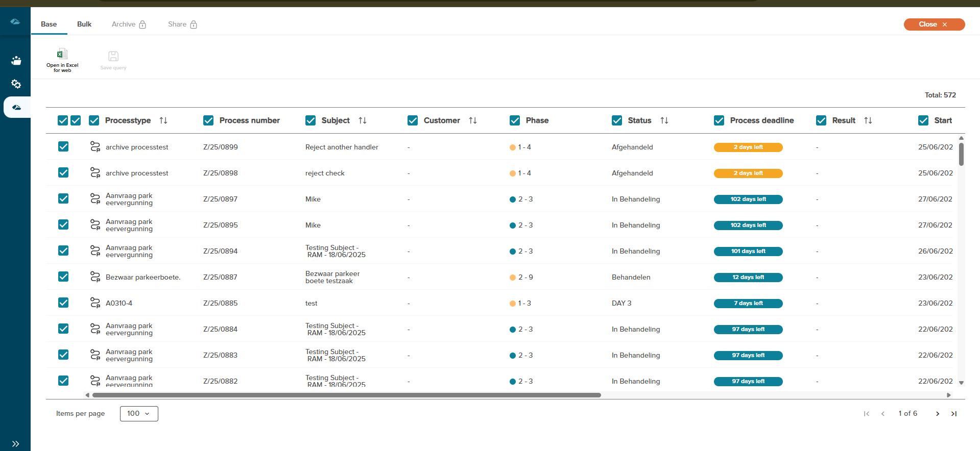This screenshot has height=451, width=980.
Task: Click the paw icon in left sidebar
Action: [x=16, y=61]
